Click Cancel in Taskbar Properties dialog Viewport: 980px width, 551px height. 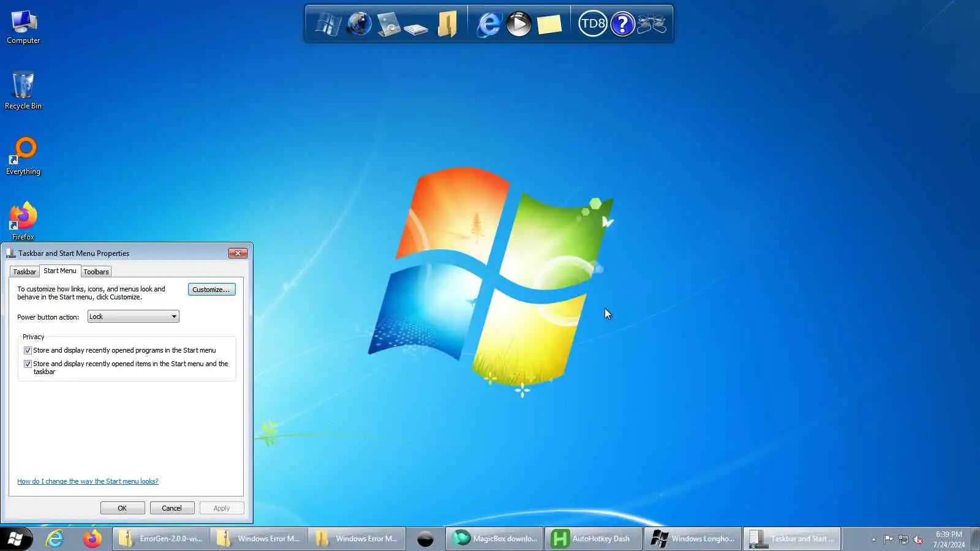(x=172, y=508)
